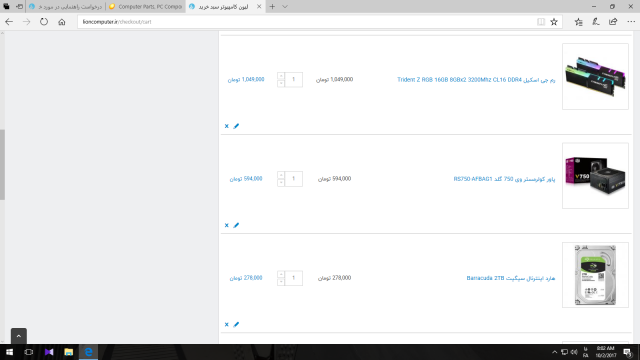This screenshot has height=360, width=640.
Task: Toggle reading view icon
Action: click(541, 22)
